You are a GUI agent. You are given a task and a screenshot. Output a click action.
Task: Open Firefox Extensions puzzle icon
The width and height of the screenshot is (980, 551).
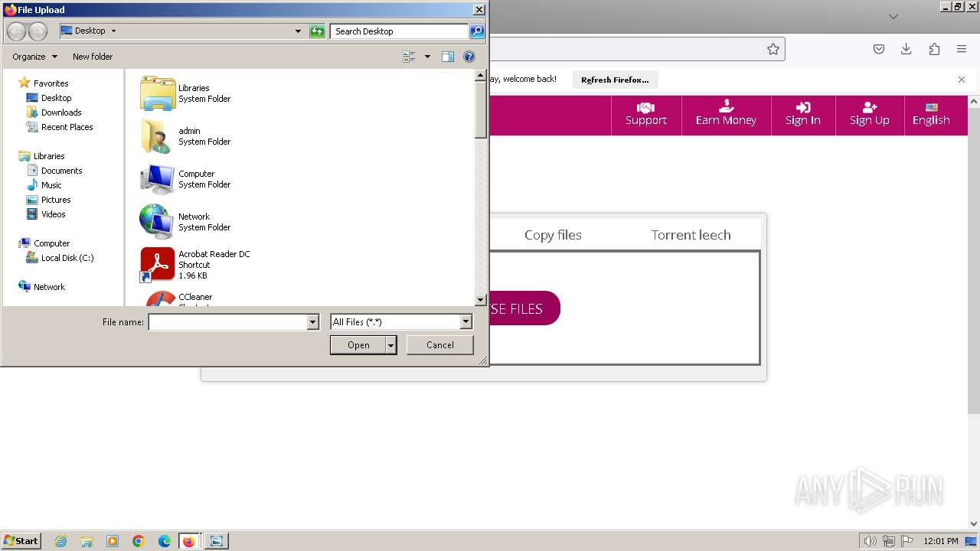tap(934, 49)
